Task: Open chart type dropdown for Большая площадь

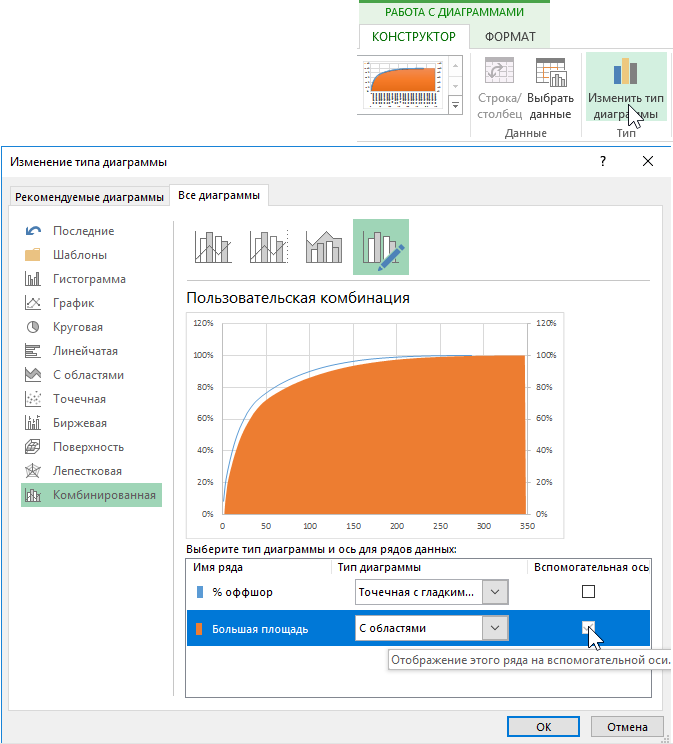Action: pos(495,628)
